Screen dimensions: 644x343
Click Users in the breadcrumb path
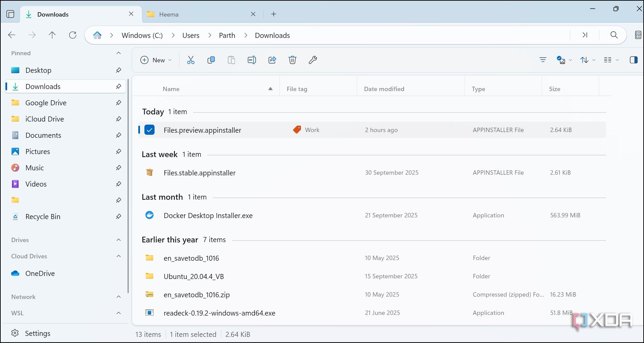[191, 35]
